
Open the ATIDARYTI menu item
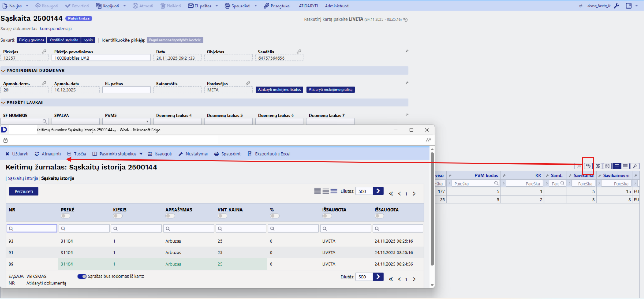tap(308, 6)
